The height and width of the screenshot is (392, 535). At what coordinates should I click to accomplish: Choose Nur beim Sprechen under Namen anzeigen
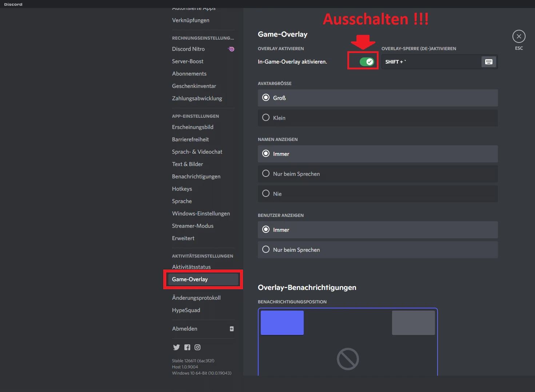378,174
